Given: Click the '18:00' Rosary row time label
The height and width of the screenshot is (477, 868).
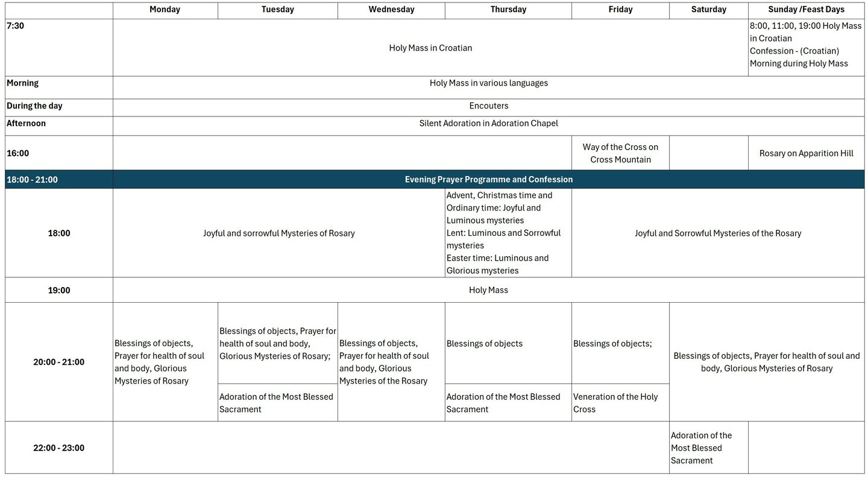Looking at the screenshot, I should 58,233.
